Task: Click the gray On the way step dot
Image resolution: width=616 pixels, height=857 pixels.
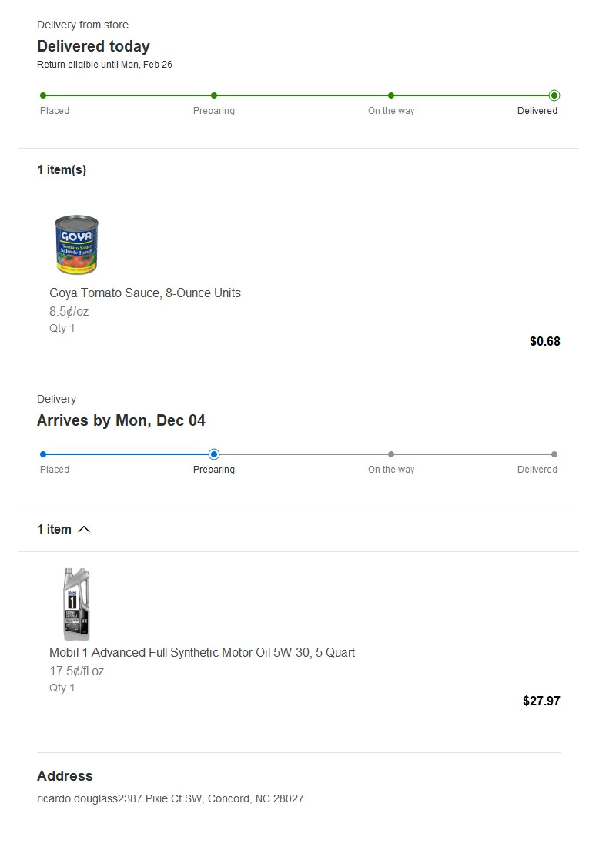Action: 391,454
